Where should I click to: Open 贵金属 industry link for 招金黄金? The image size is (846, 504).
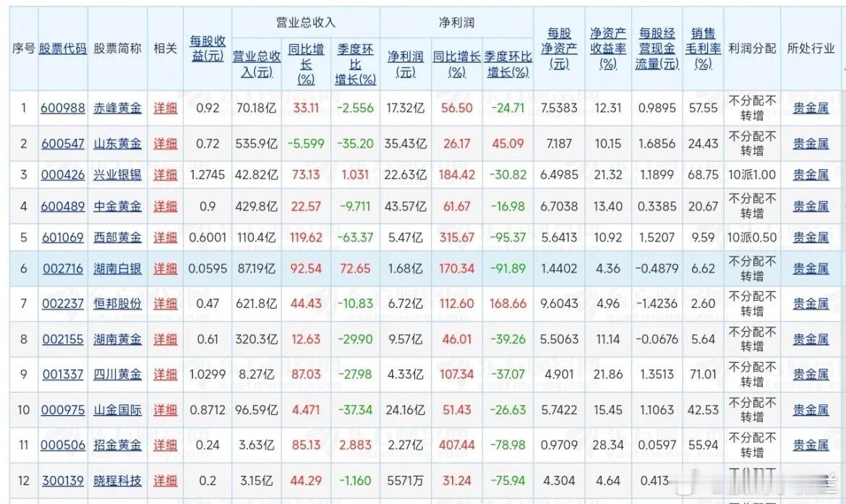[x=811, y=445]
